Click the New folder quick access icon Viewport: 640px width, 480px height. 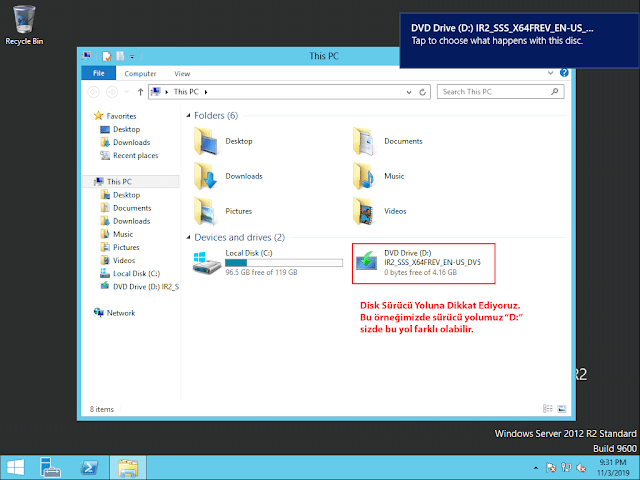[120, 56]
